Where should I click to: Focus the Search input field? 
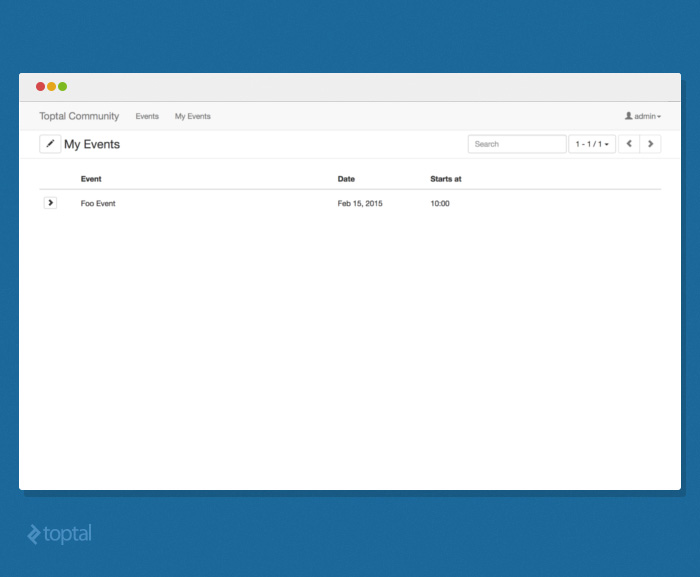(516, 144)
